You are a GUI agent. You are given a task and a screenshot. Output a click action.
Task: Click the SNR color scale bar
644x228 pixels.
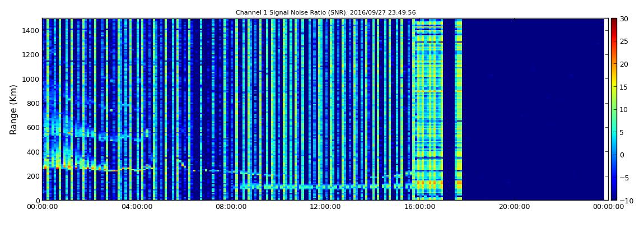click(614, 109)
